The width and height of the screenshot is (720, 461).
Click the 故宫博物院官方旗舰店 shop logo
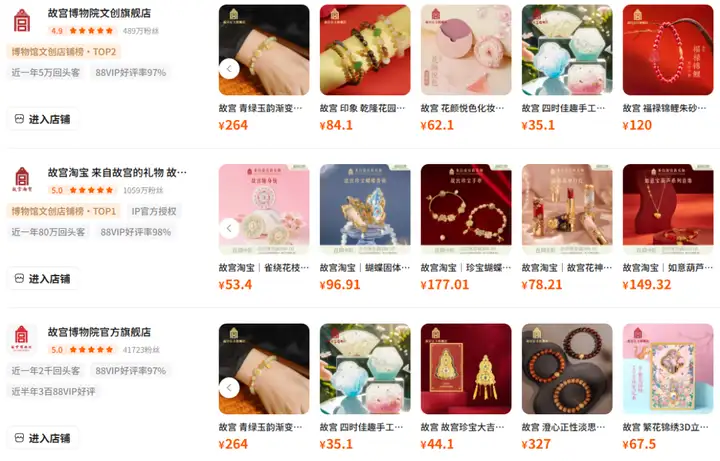click(22, 339)
